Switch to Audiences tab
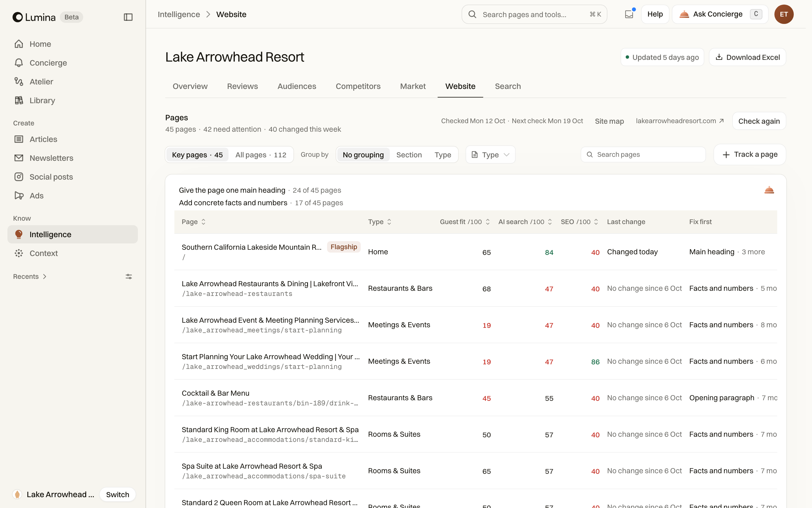This screenshot has height=508, width=812. [x=297, y=86]
